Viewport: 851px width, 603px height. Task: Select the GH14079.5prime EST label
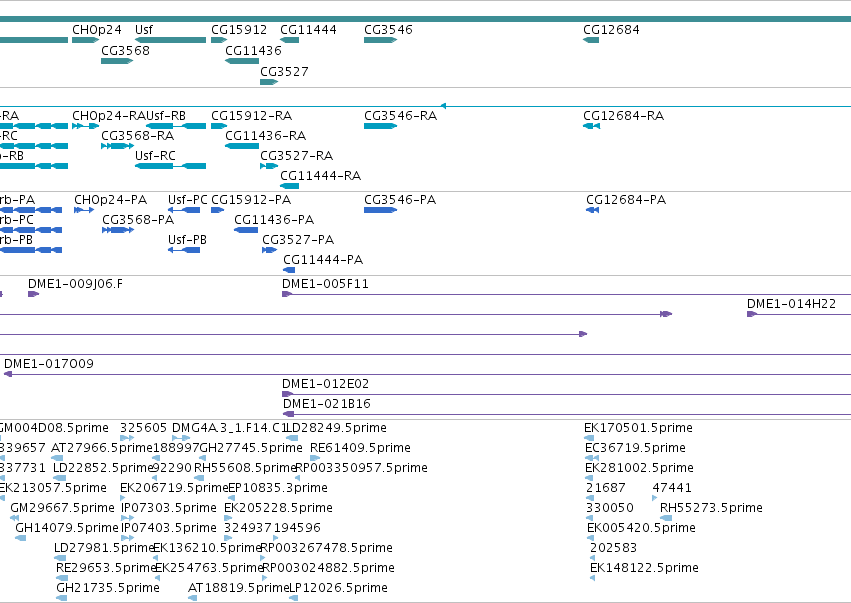click(67, 528)
